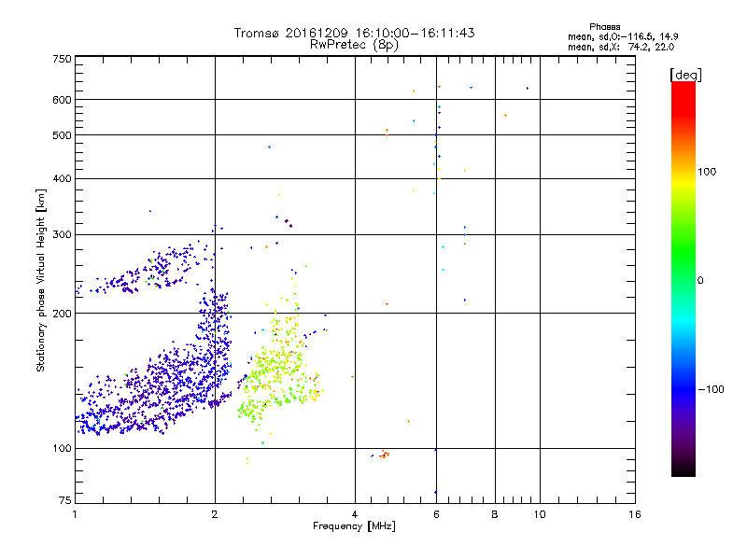This screenshot has width=747, height=560.
Task: Click the x-axis '1' tick label
Action: tap(75, 514)
